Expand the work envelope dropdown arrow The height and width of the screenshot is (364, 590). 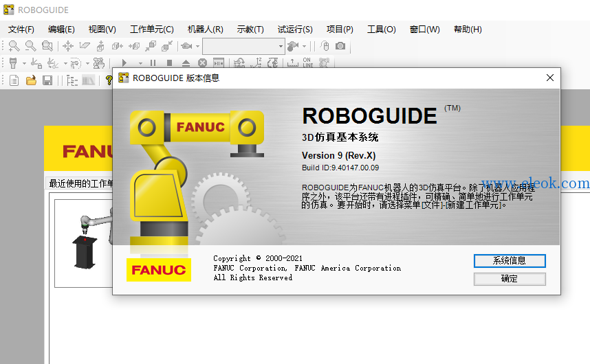[87, 63]
